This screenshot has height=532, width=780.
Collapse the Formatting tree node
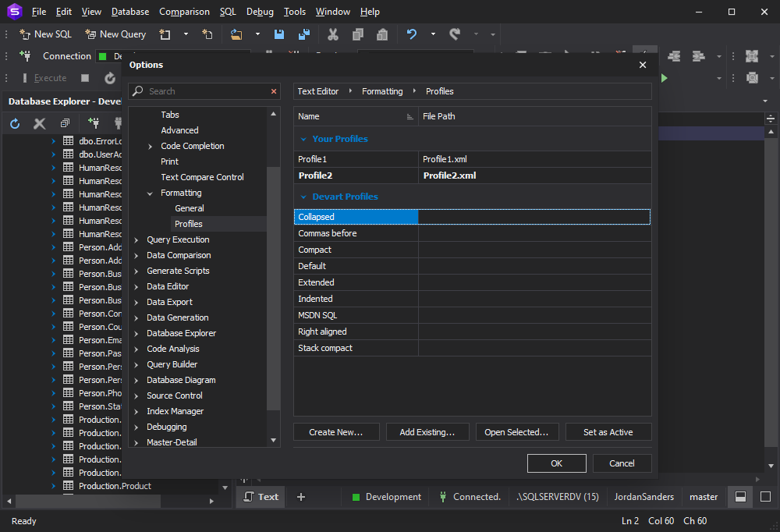(151, 193)
